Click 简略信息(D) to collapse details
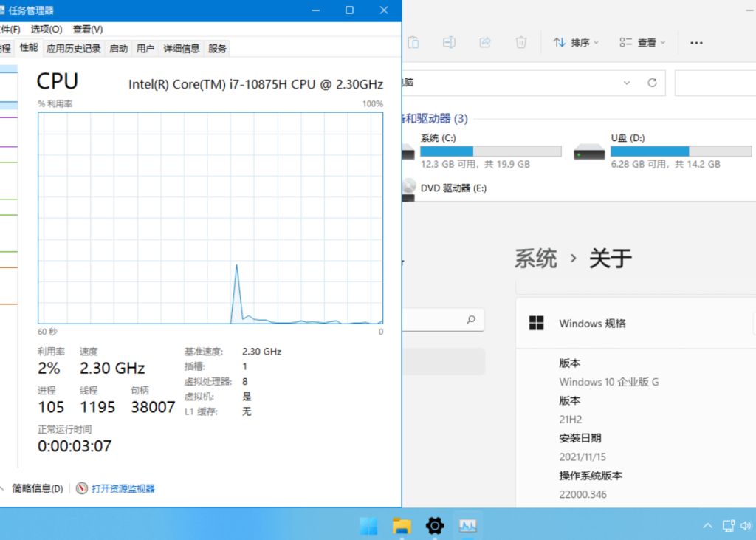This screenshot has height=540, width=756. pyautogui.click(x=37, y=488)
